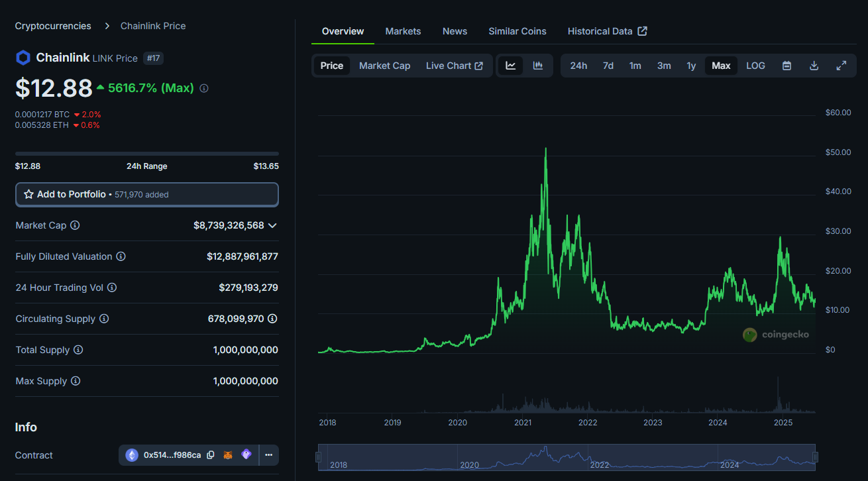
Task: Open the Overview tab
Action: click(343, 31)
